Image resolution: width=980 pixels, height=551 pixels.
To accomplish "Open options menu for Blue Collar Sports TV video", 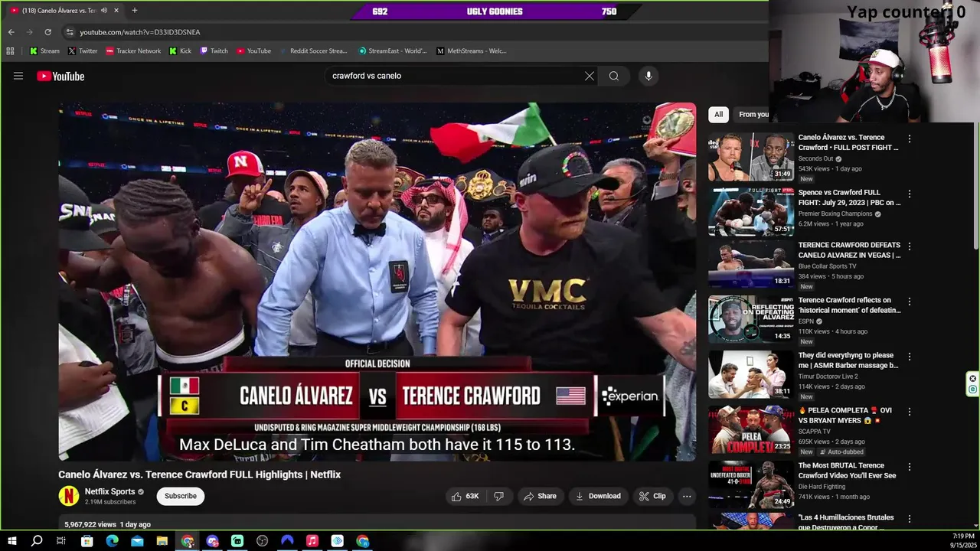I will point(910,246).
